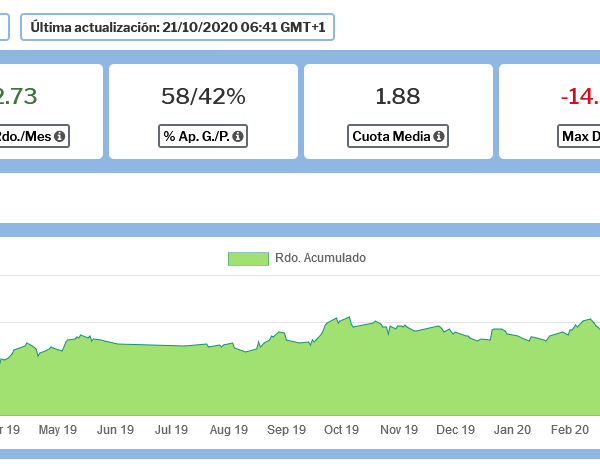Click the Aug 19 axis label

(229, 430)
